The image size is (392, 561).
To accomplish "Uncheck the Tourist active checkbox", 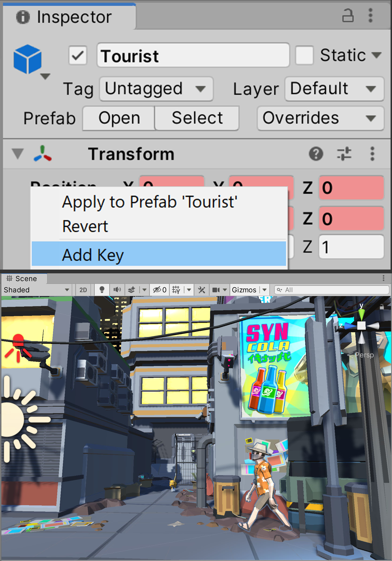I will 78,55.
